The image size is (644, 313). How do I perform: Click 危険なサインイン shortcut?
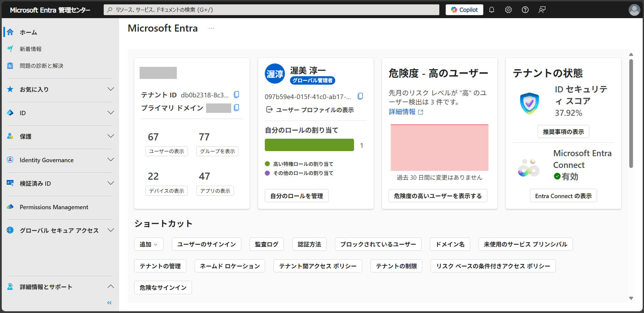163,287
